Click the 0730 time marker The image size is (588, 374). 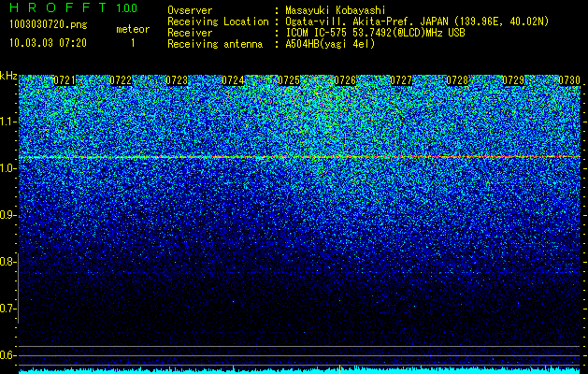569,80
